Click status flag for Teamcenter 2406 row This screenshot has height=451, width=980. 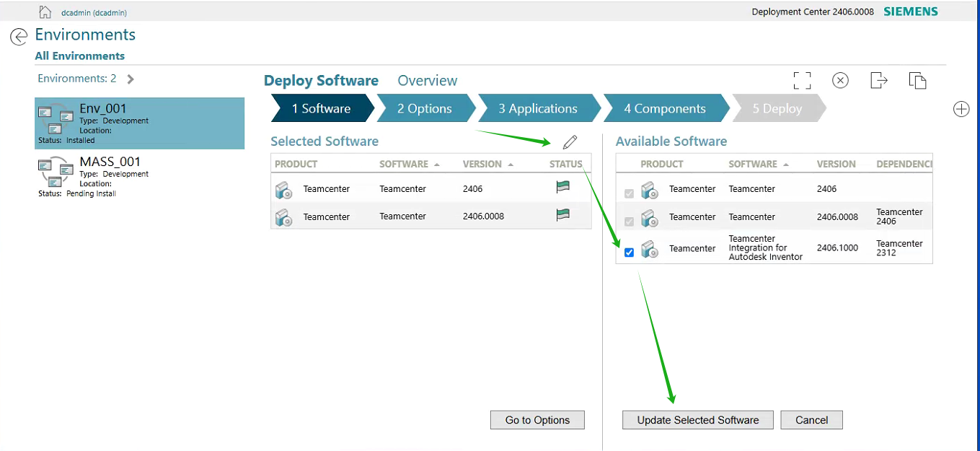pos(562,188)
